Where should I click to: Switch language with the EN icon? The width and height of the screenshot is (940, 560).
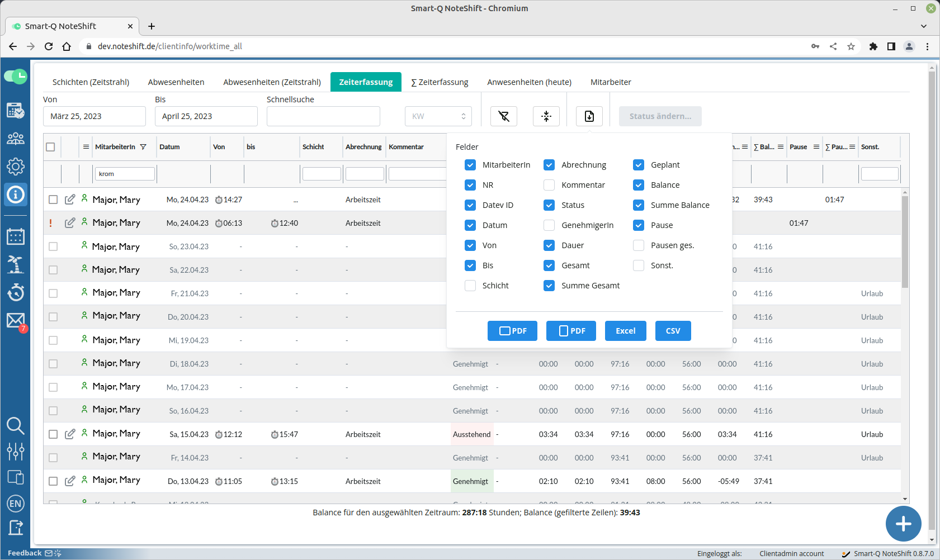[15, 504]
